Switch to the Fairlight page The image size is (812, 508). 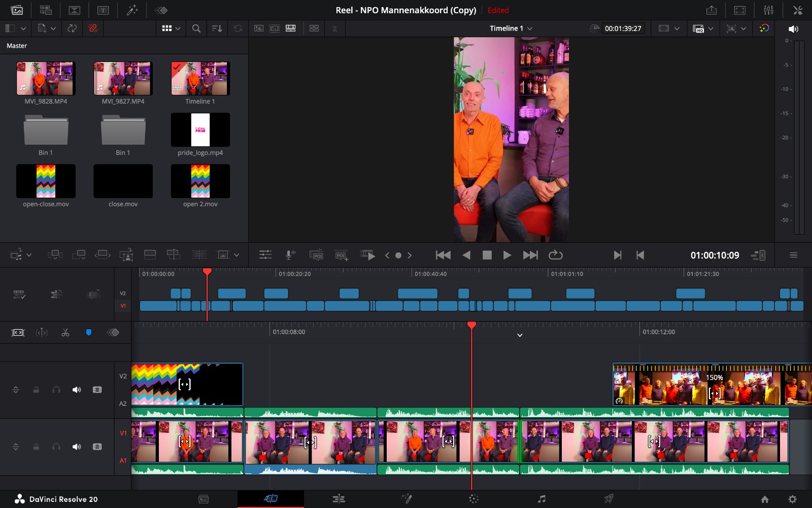point(542,499)
